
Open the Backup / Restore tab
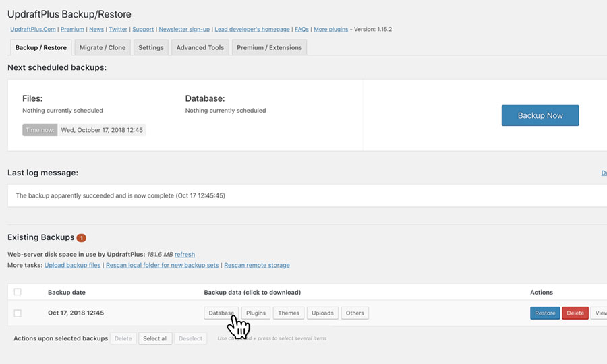(40, 48)
